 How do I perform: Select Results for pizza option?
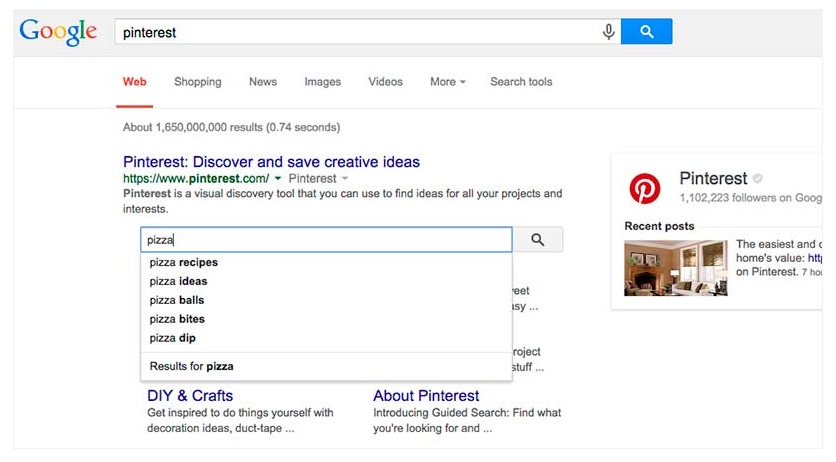(191, 366)
